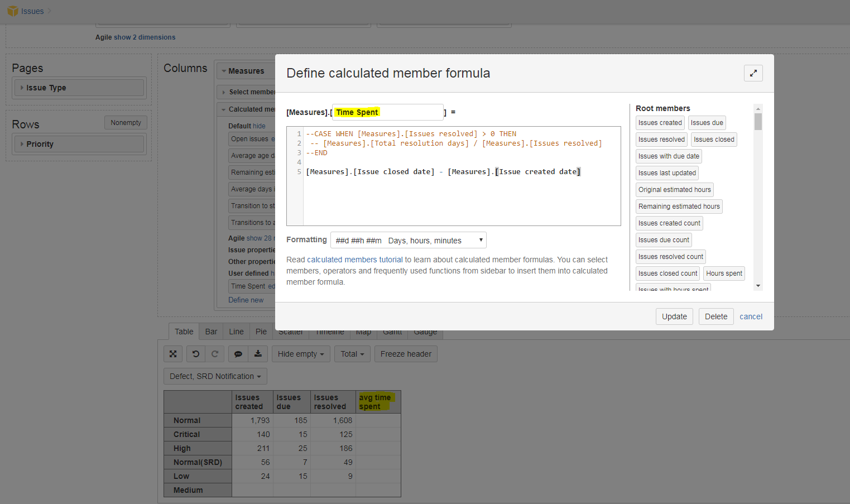Click the avg time spent column header
The width and height of the screenshot is (850, 504).
[378, 402]
